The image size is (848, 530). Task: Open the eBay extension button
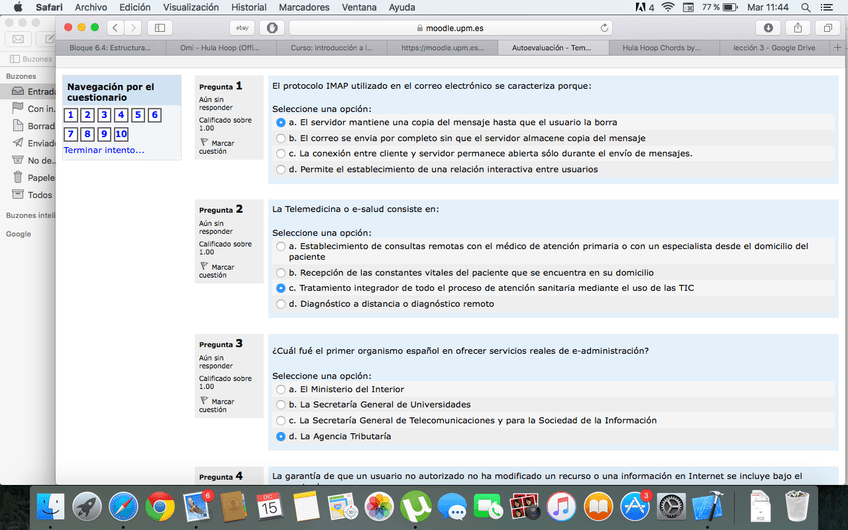coord(242,28)
